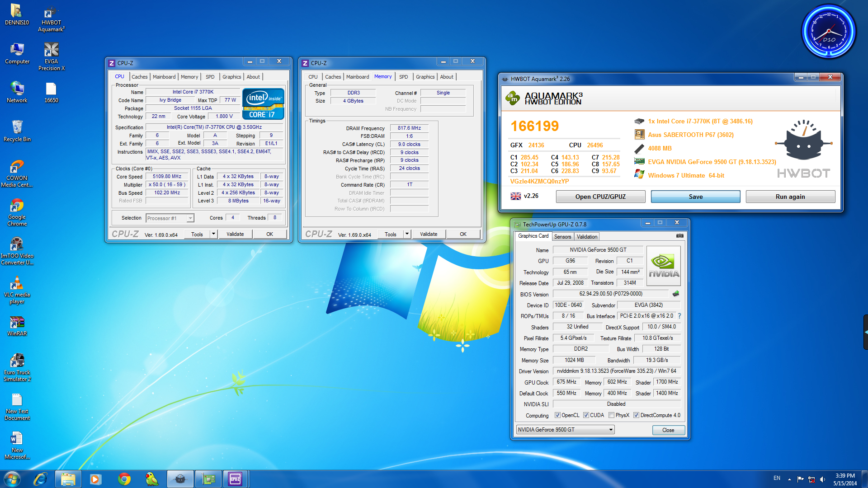Click the NVIDIA logo in GPU-Z
The height and width of the screenshot is (488, 868).
pos(664,266)
